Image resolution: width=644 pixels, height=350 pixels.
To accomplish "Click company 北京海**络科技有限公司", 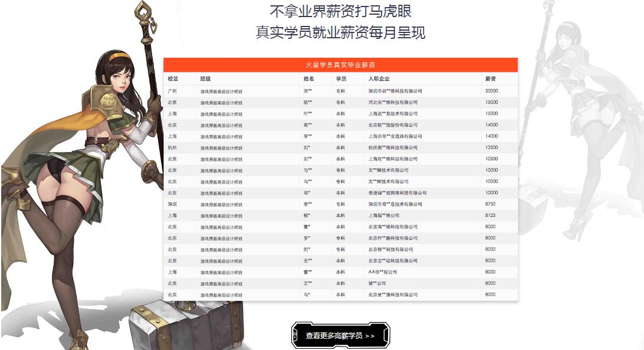I will [393, 227].
